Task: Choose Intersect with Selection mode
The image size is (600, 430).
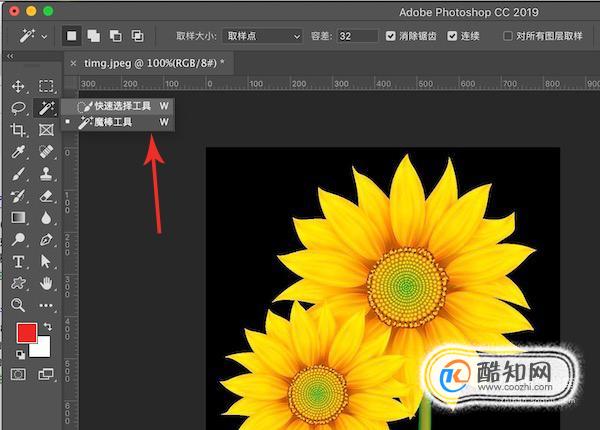Action: tap(137, 36)
